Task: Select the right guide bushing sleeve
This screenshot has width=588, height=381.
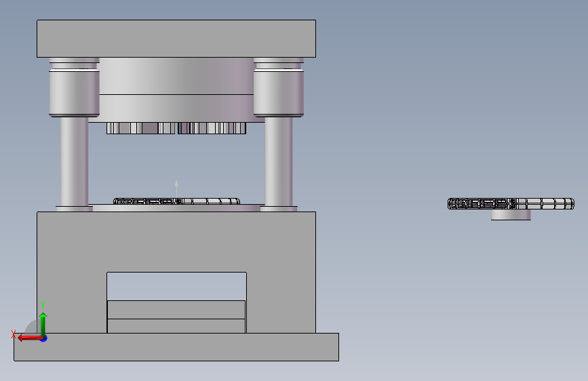Action: 279,93
